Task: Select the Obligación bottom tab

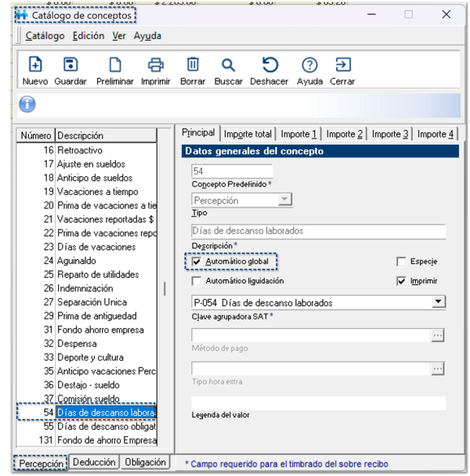Action: click(x=145, y=462)
